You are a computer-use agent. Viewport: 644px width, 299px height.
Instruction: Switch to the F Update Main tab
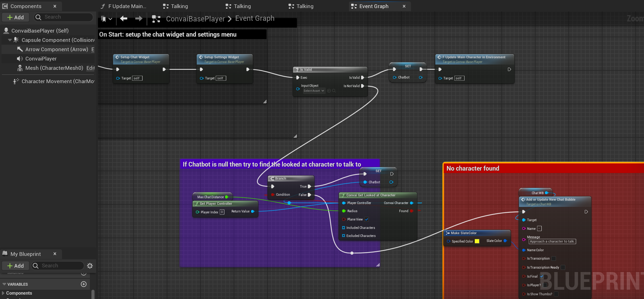124,6
